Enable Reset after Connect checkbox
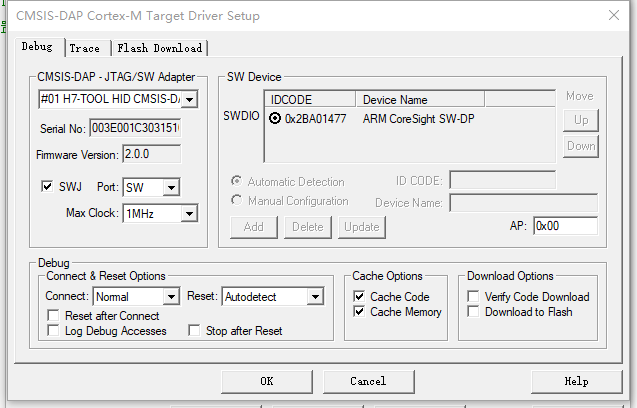The width and height of the screenshot is (637, 408). (53, 315)
